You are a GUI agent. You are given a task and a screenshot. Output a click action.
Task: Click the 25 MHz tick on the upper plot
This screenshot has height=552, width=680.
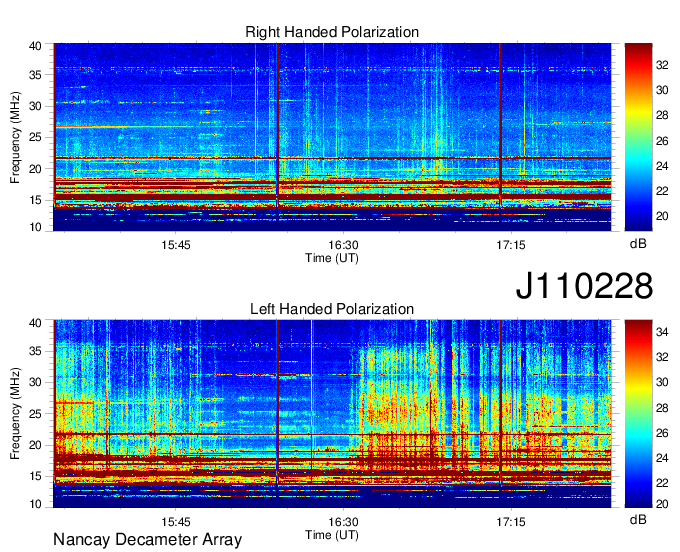tap(35, 137)
